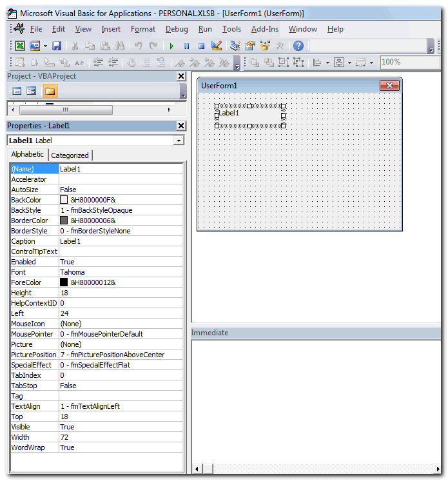The width and height of the screenshot is (448, 481).
Task: Click the Group controls icon
Action: pos(284,63)
